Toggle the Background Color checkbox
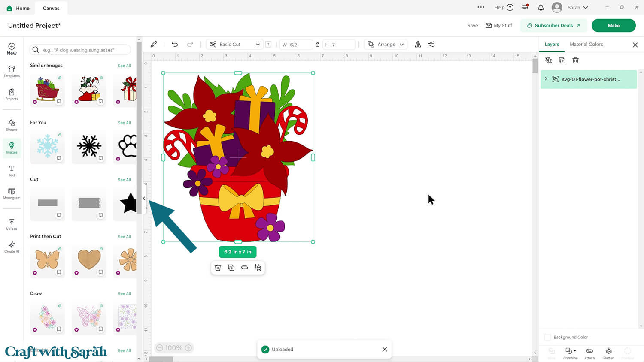The image size is (644, 362). point(547,337)
